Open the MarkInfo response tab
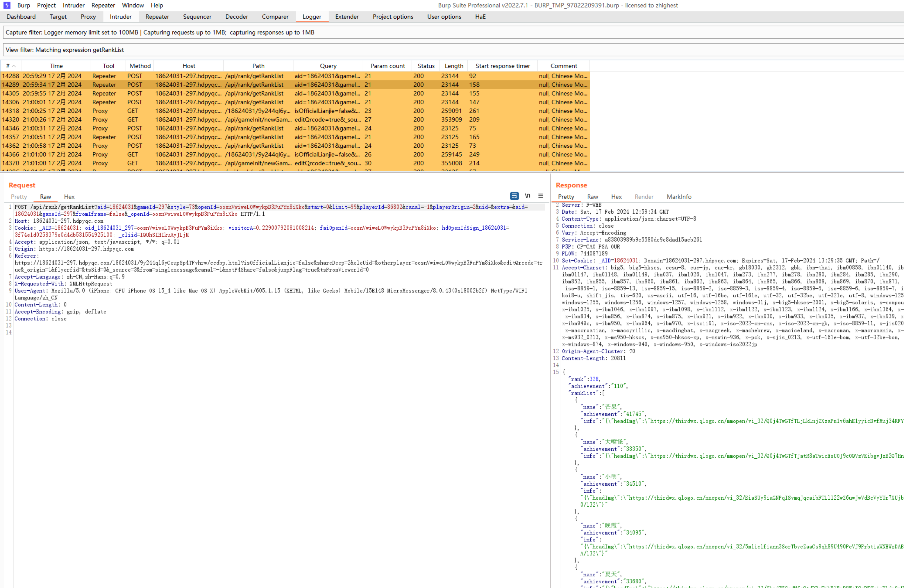 [678, 197]
